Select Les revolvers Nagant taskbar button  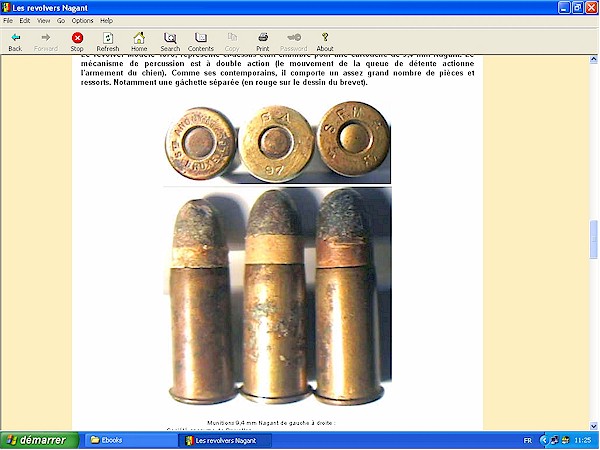click(226, 440)
